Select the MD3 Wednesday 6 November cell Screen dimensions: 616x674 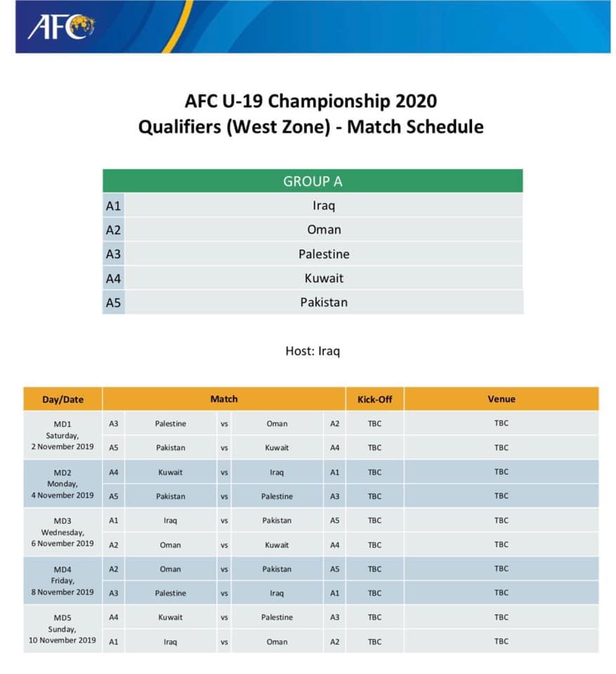pos(63,532)
